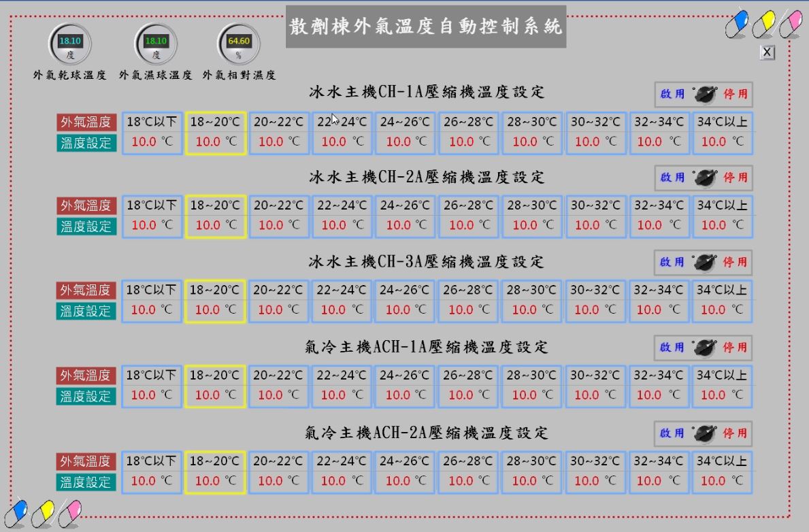Click 啟用 text for 冰水主機CH-2A

click(x=672, y=178)
